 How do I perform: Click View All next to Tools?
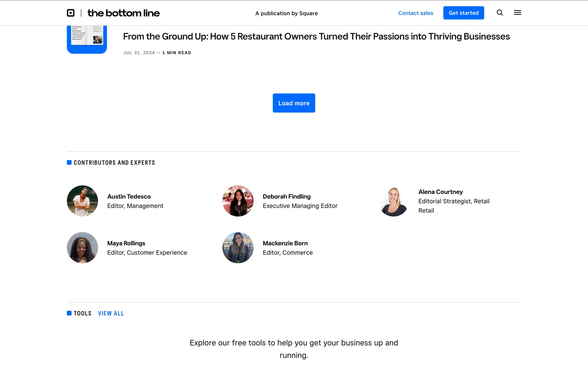[111, 313]
